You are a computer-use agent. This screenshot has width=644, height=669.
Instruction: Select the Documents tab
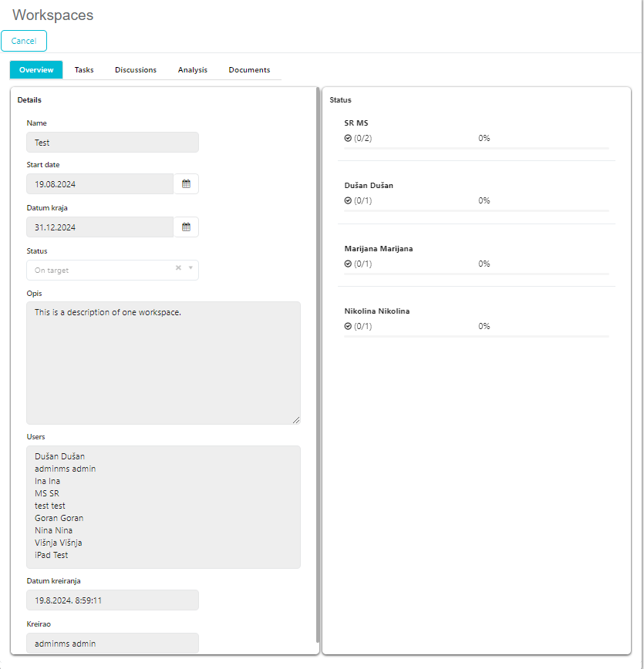[249, 70]
